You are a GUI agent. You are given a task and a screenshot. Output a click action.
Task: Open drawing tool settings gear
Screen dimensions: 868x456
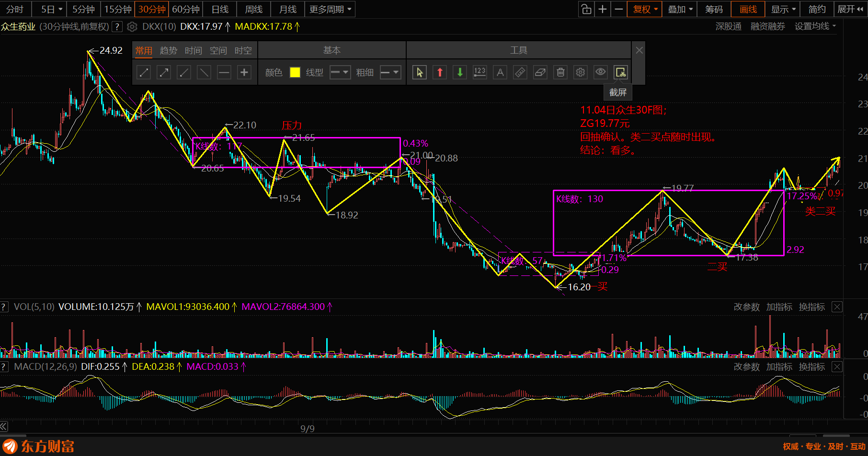[x=581, y=72]
